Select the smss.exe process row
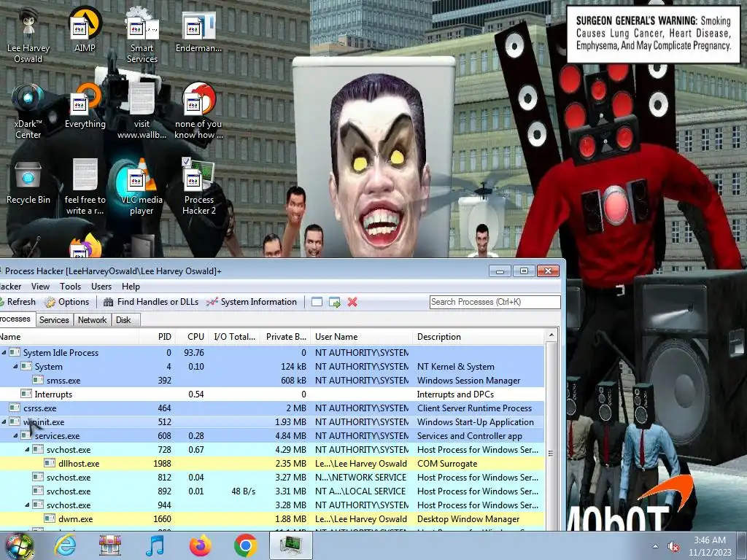 point(272,381)
